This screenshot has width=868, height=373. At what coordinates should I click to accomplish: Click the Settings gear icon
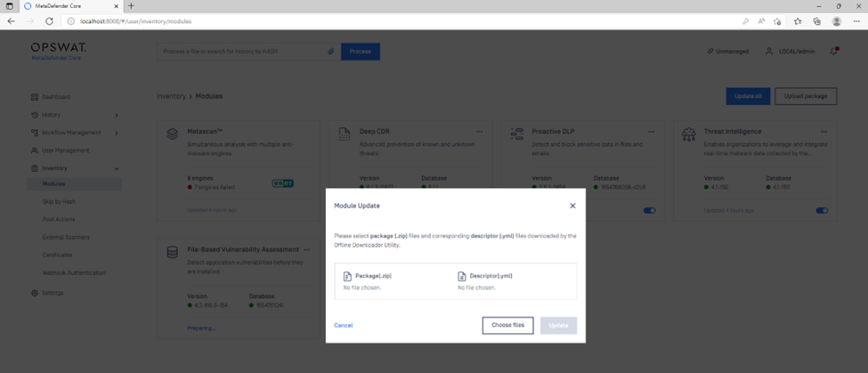click(35, 293)
